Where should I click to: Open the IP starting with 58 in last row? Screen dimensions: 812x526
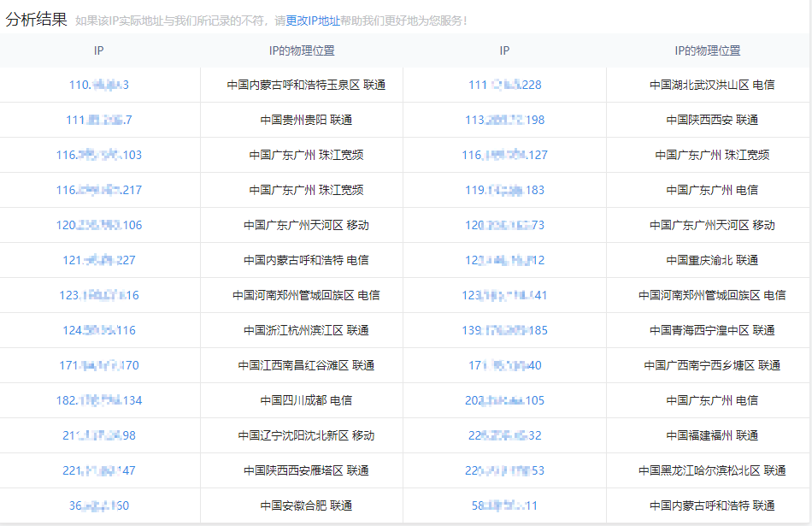point(504,505)
